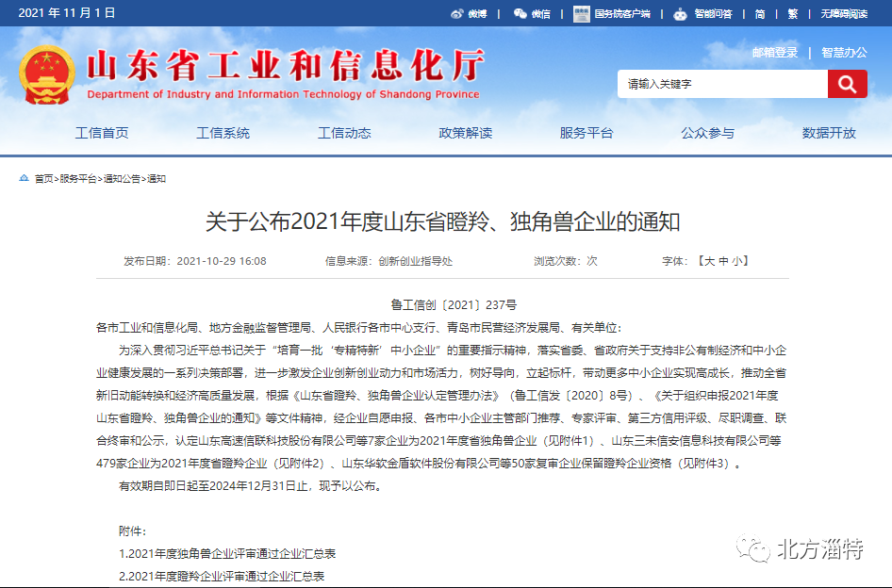This screenshot has width=892, height=588.
Task: Click the national emblem logo
Action: tap(46, 74)
